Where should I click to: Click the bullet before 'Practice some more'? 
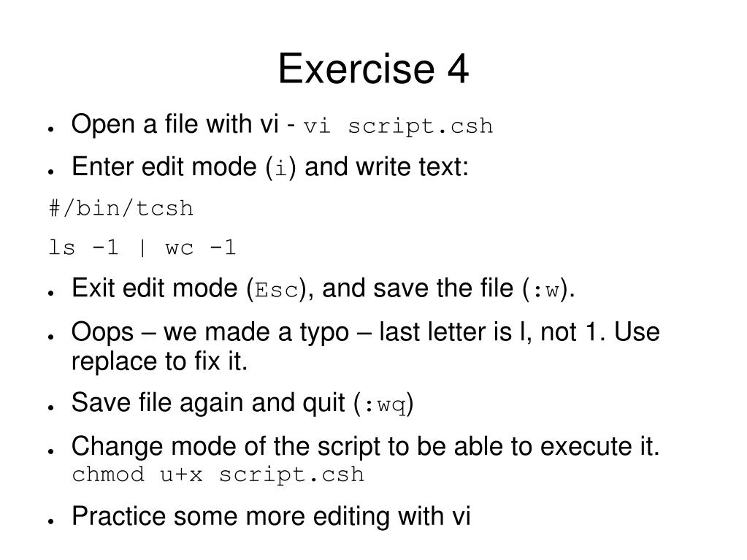[x=51, y=521]
